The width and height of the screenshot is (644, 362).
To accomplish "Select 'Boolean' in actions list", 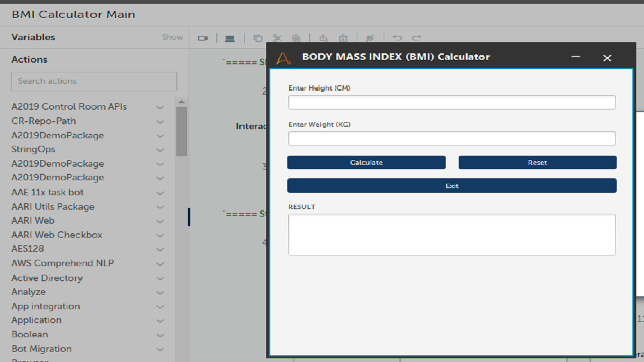I will coord(30,334).
